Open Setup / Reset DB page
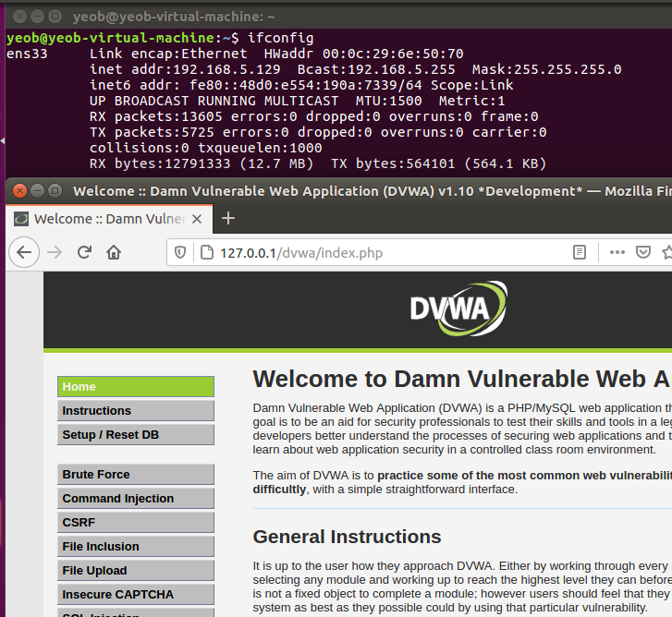Image resolution: width=672 pixels, height=617 pixels. tap(136, 435)
